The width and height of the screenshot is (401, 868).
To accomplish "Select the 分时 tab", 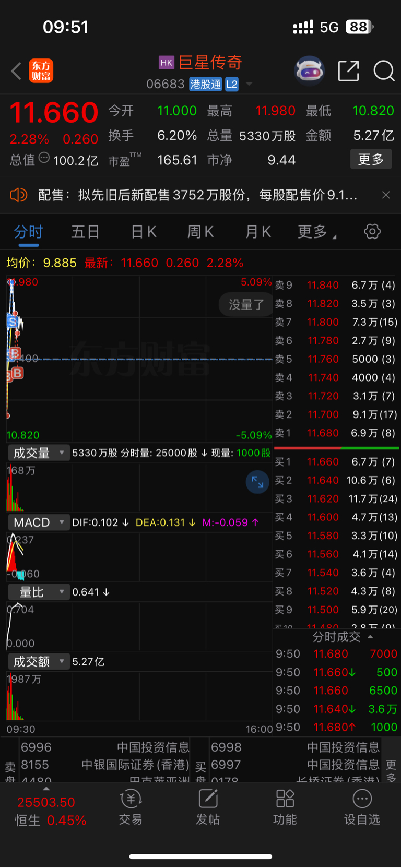I will tap(28, 232).
